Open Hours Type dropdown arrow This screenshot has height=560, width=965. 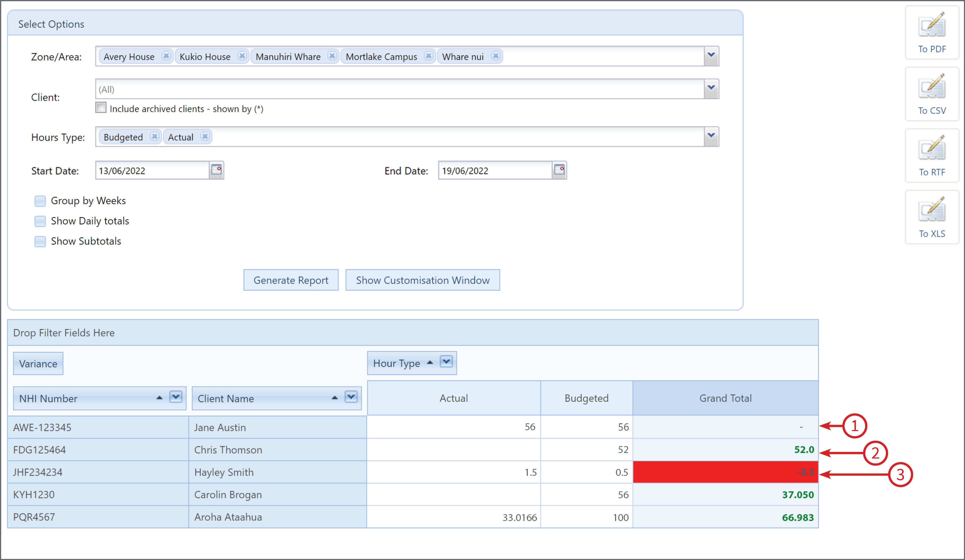[x=711, y=136]
